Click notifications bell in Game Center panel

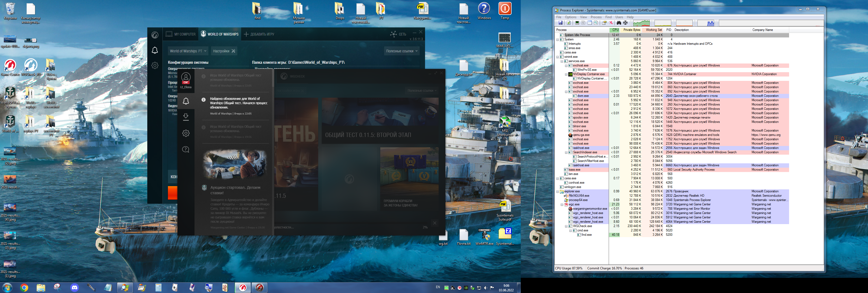[186, 101]
